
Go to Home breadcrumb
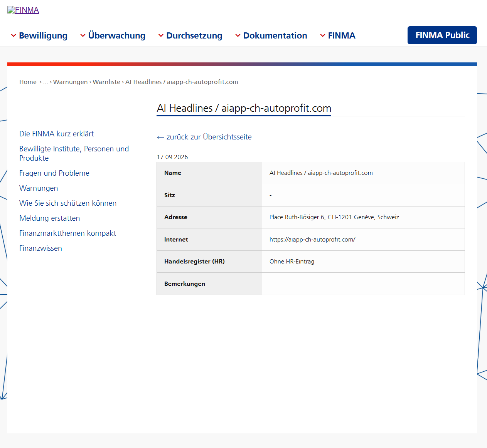pyautogui.click(x=28, y=82)
